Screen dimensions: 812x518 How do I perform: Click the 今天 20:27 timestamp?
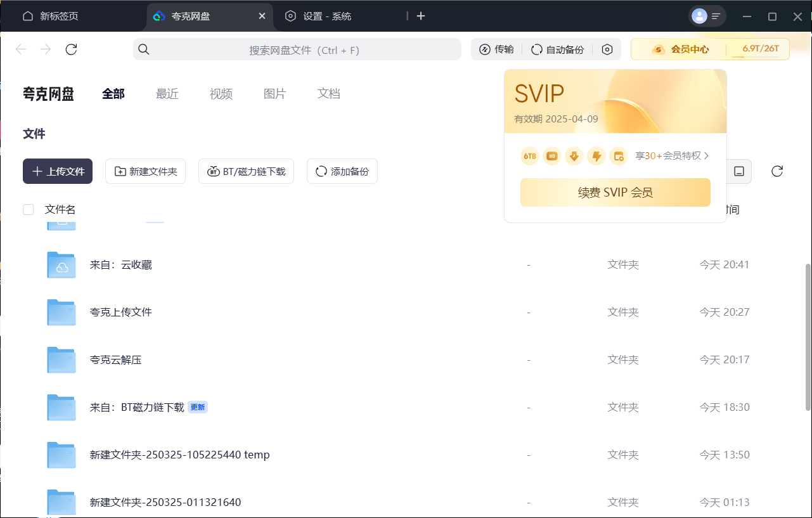coord(725,312)
